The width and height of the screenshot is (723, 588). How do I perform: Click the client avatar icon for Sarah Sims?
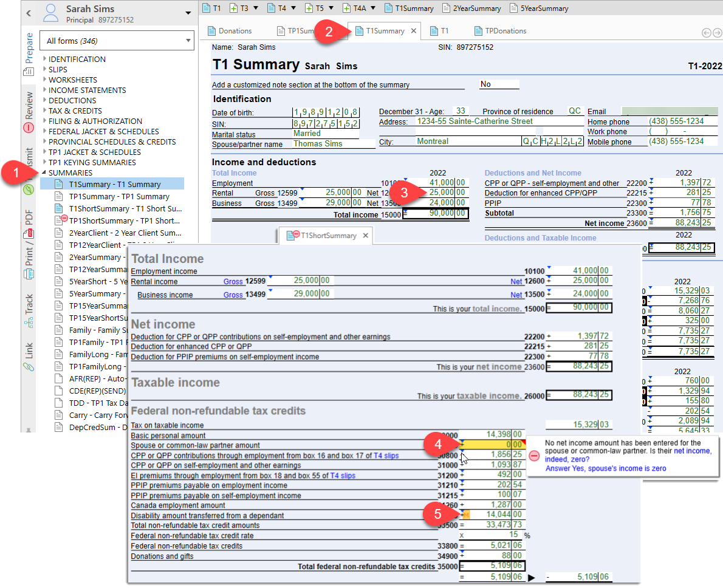(x=50, y=13)
